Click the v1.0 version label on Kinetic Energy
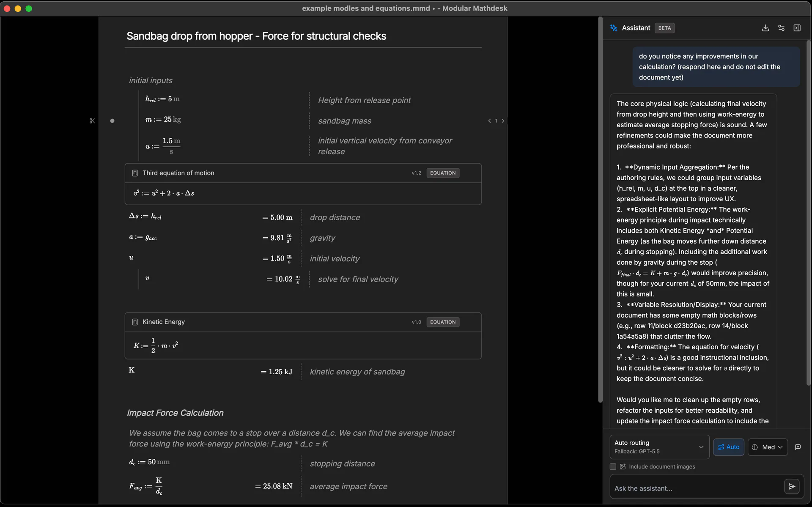812x507 pixels. pyautogui.click(x=417, y=322)
